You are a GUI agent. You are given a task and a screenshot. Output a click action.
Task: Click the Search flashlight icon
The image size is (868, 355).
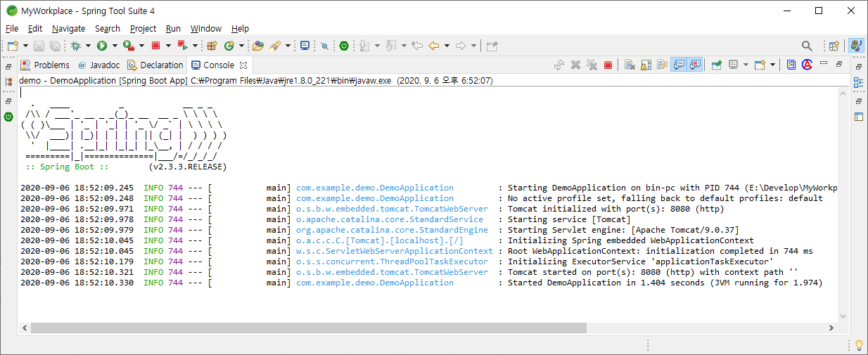pyautogui.click(x=275, y=46)
